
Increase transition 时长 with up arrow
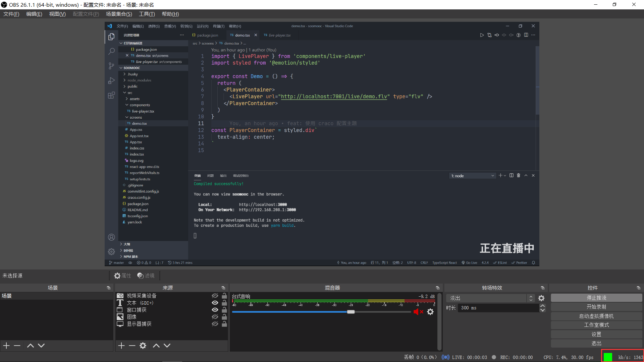tap(542, 306)
